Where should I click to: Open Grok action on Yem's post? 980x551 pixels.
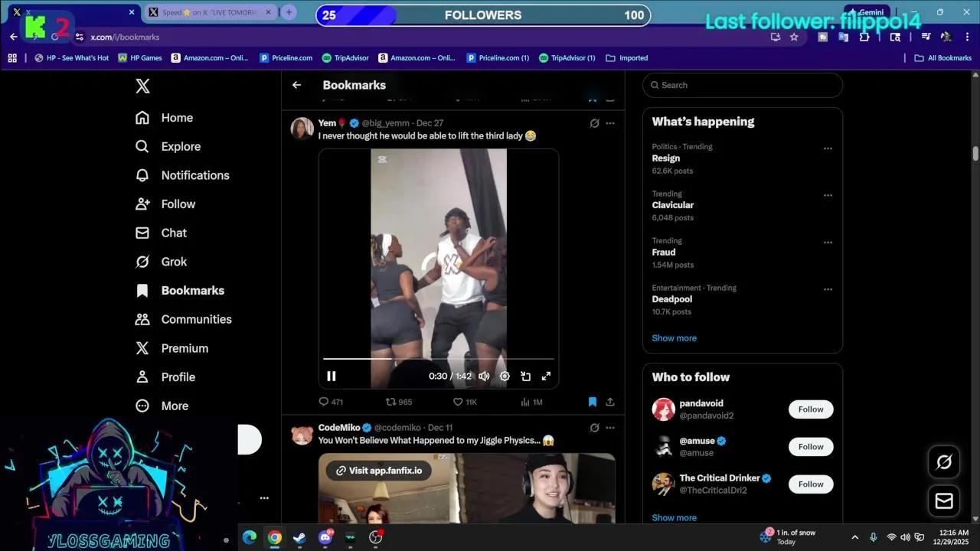594,123
